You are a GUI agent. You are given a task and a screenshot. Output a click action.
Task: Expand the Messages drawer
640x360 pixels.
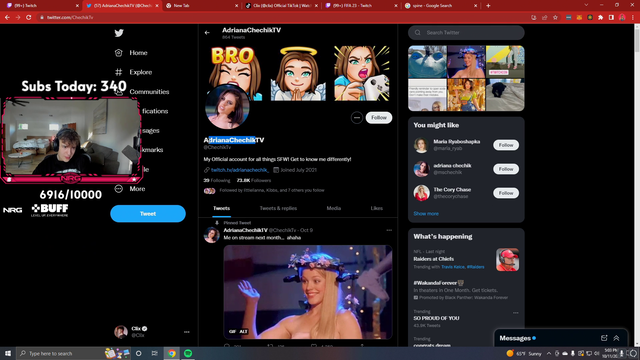point(616,338)
